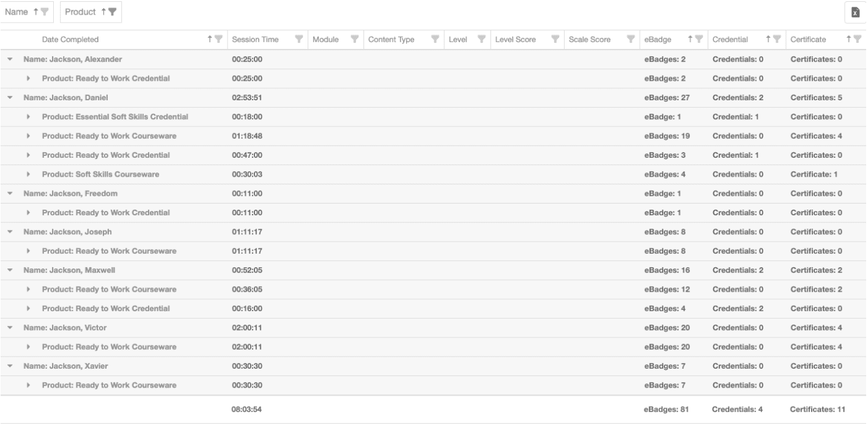The width and height of the screenshot is (868, 428).
Task: Click the Excel export icon
Action: coord(855,13)
